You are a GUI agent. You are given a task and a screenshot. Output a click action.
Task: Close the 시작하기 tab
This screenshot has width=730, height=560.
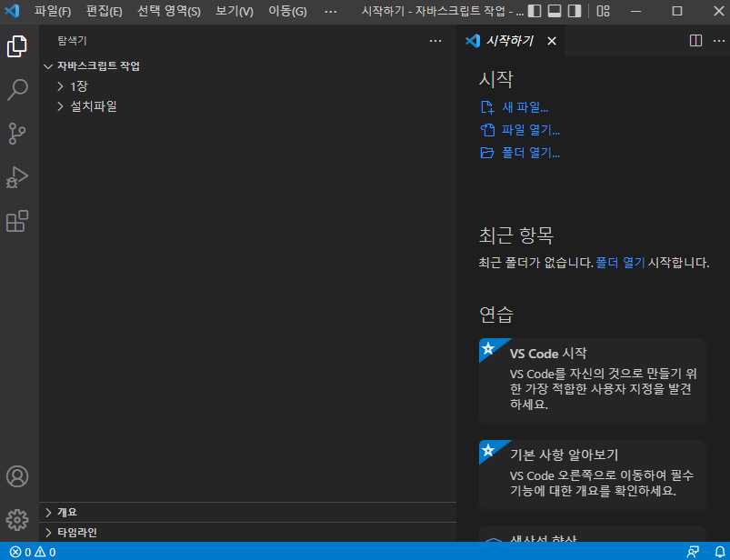[x=552, y=41]
